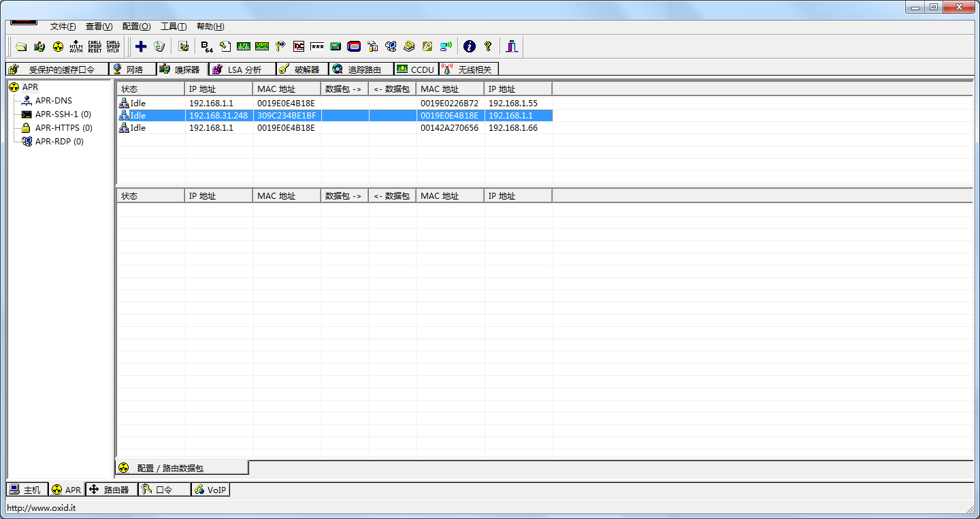Image resolution: width=980 pixels, height=519 pixels.
Task: Open the green Cisco Type-7 decoder icon
Action: (244, 46)
